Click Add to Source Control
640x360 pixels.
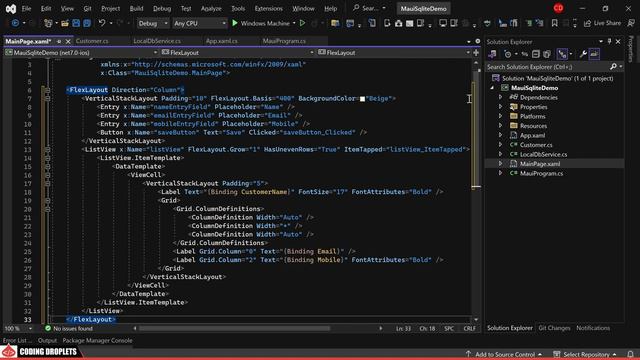[x=504, y=354]
